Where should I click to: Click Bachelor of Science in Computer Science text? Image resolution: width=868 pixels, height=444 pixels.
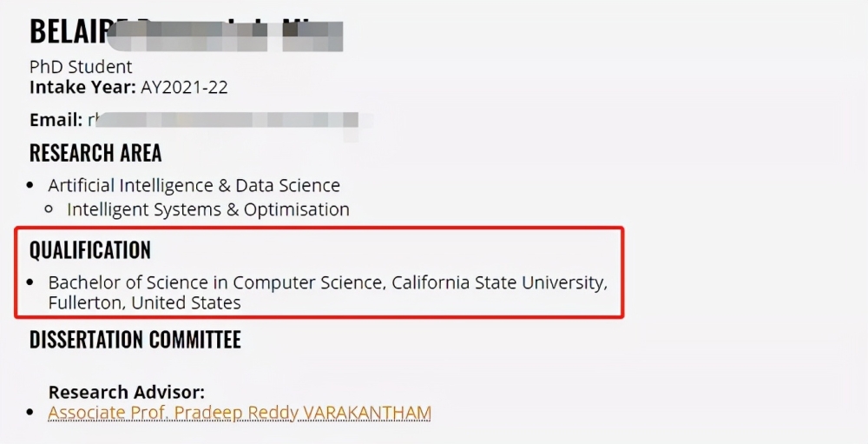pyautogui.click(x=216, y=282)
